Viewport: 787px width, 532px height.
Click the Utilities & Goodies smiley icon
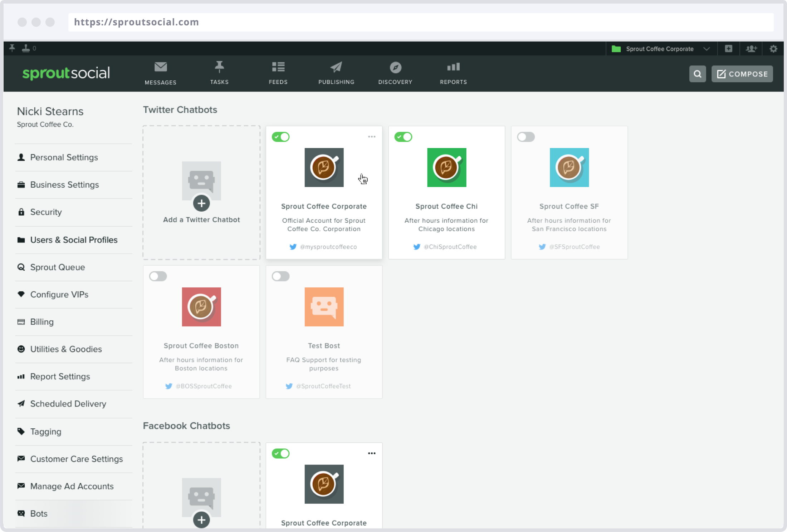pyautogui.click(x=21, y=349)
